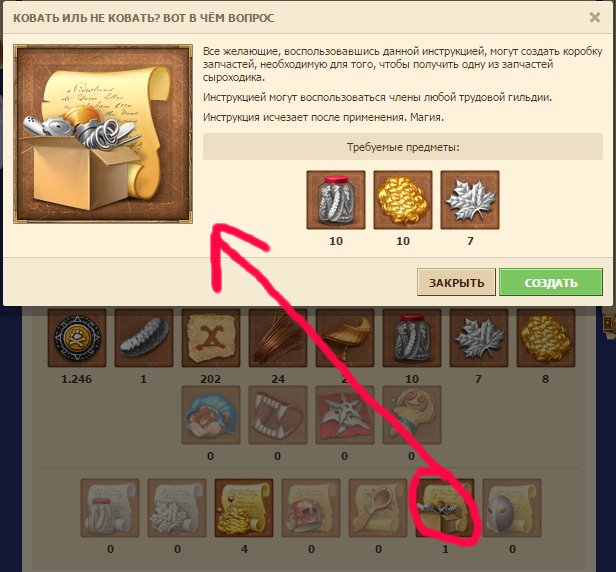The width and height of the screenshot is (616, 572).
Task: Open the mask recipe scroll with 0 count
Action: click(x=512, y=508)
